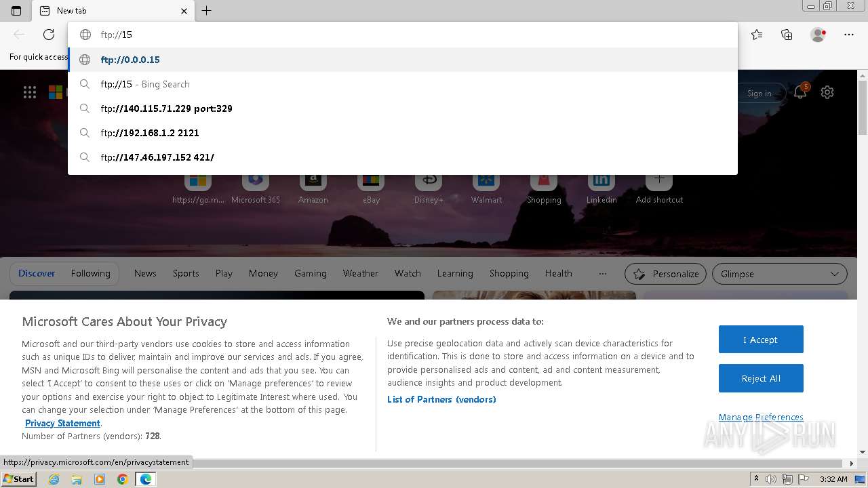
Task: Click Reject All cookies button
Action: 761,378
